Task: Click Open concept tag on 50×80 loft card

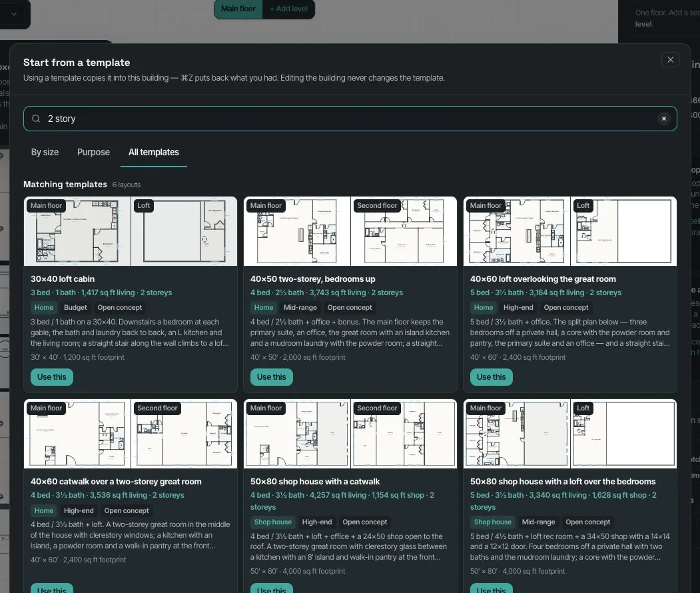Action: click(587, 522)
